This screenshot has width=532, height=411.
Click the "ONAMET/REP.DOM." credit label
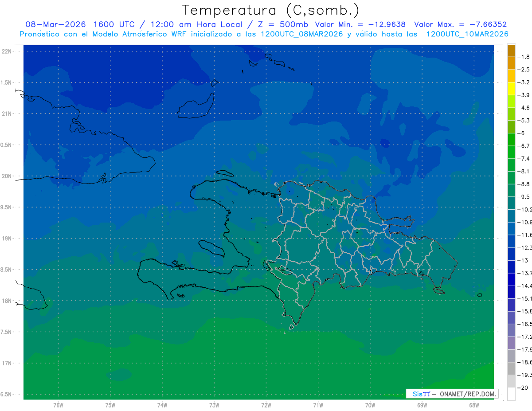467,394
